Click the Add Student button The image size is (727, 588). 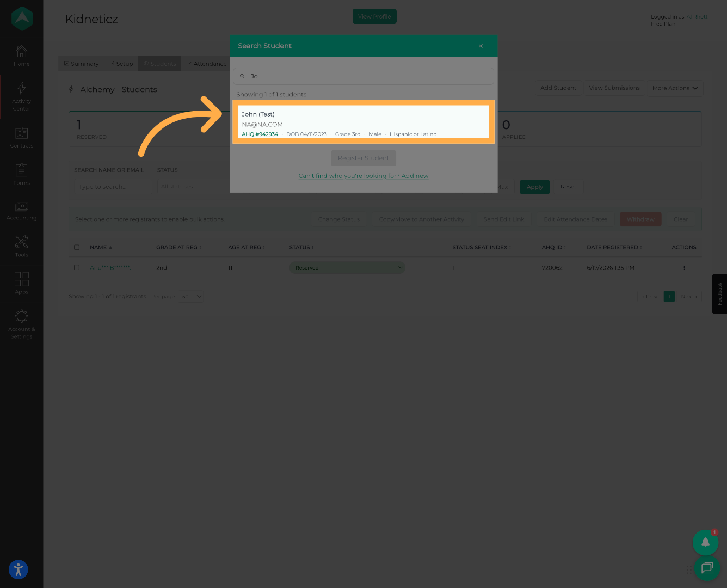(x=558, y=88)
